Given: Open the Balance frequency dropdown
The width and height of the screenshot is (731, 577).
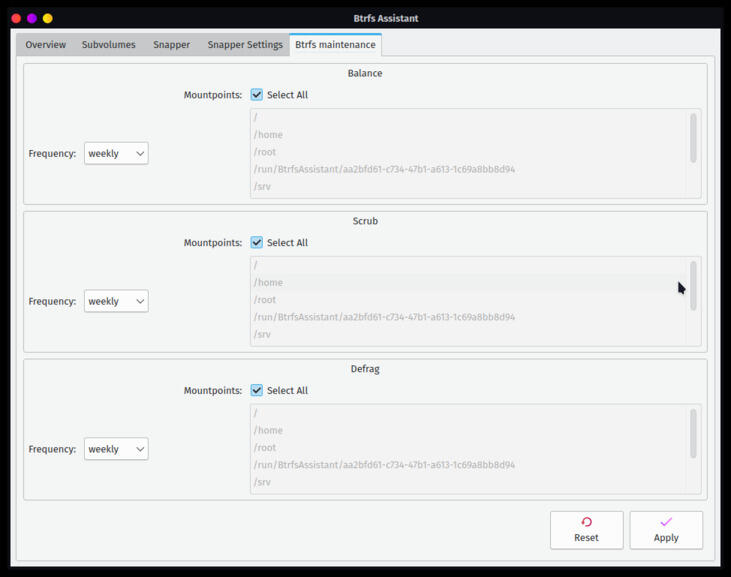Looking at the screenshot, I should pyautogui.click(x=116, y=153).
